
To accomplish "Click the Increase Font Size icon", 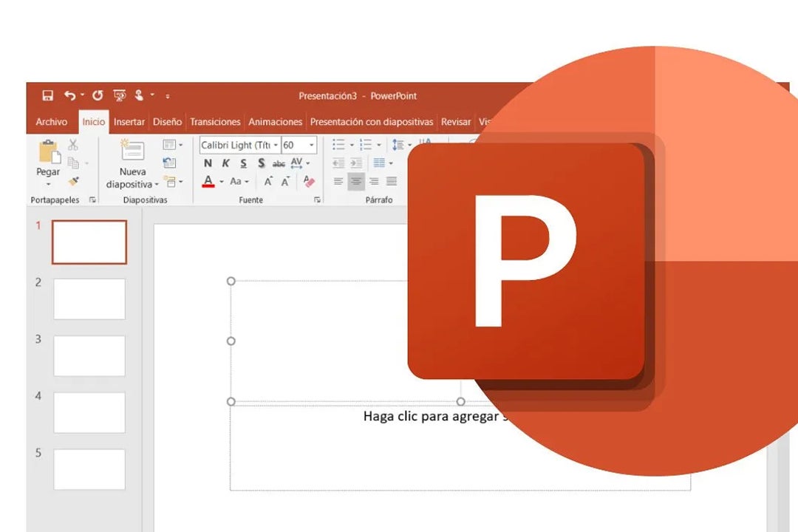I will pyautogui.click(x=268, y=181).
